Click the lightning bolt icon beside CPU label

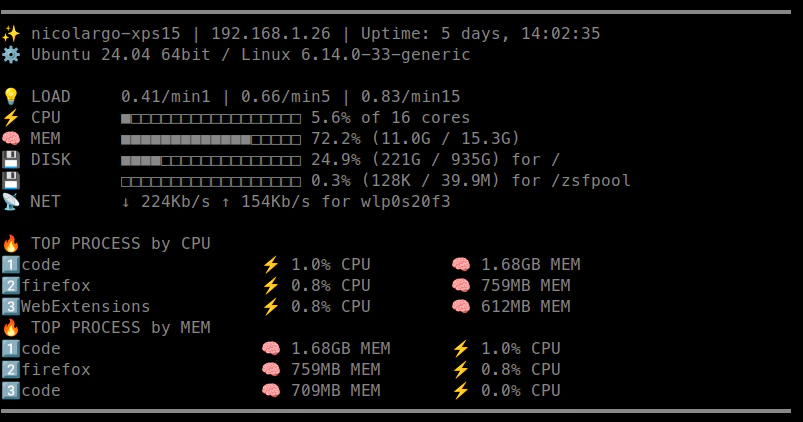coord(11,117)
